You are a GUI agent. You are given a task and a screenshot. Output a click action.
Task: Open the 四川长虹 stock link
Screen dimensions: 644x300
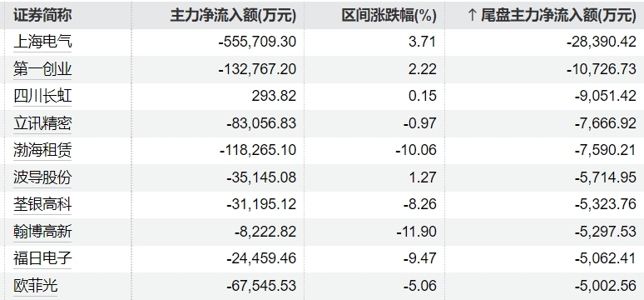(x=42, y=96)
